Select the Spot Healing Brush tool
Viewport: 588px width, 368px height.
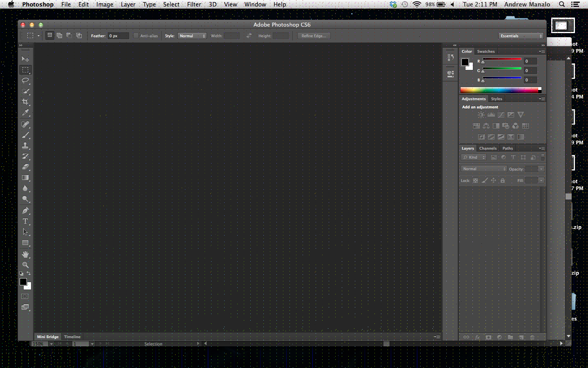point(25,124)
